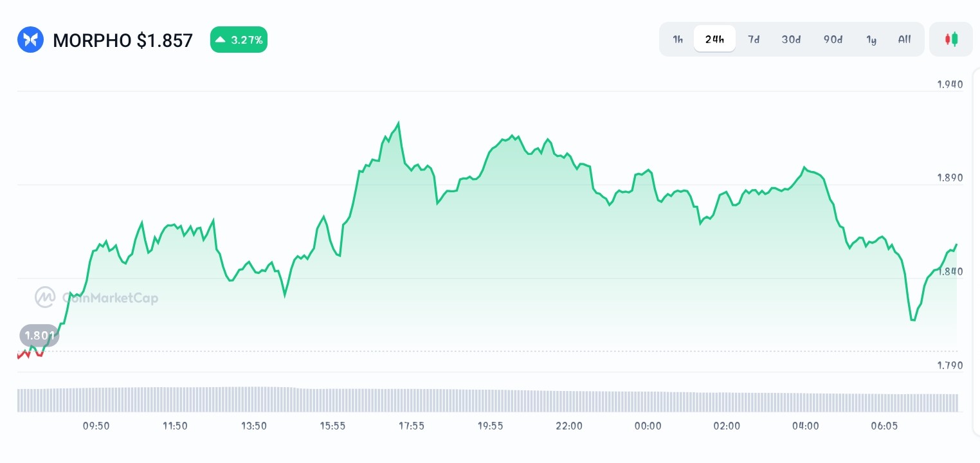The height and width of the screenshot is (463, 980).
Task: Click the grey volume bars strip
Action: click(487, 399)
